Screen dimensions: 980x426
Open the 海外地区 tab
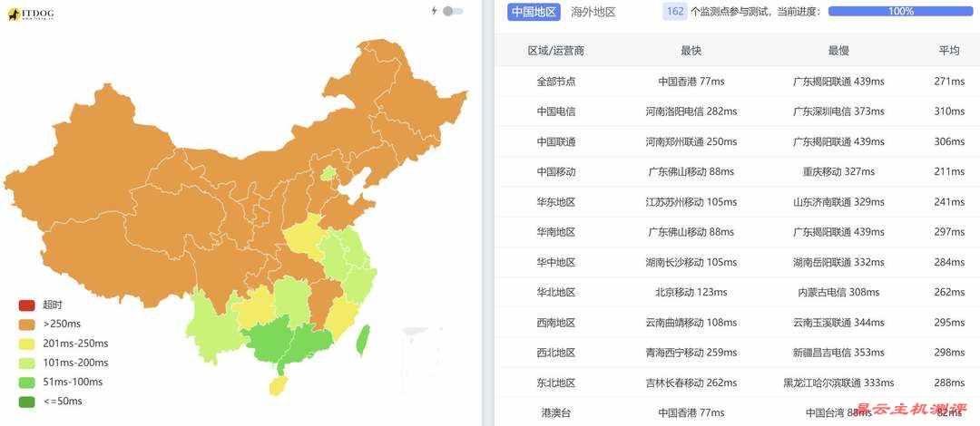coord(593,12)
